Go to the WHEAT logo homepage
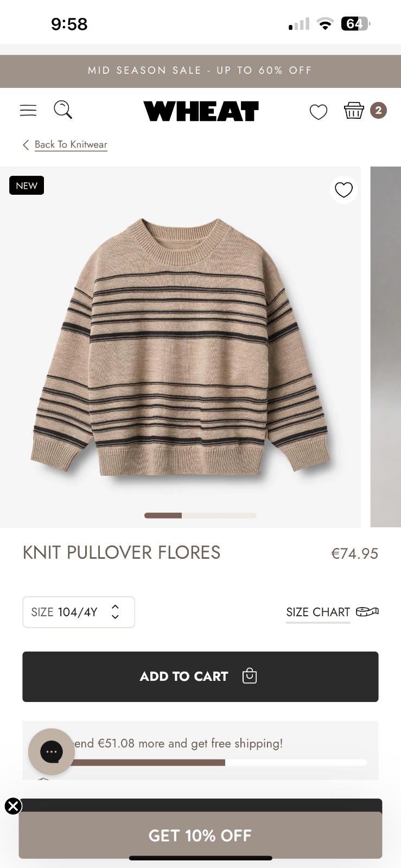The image size is (401, 868). tap(201, 111)
